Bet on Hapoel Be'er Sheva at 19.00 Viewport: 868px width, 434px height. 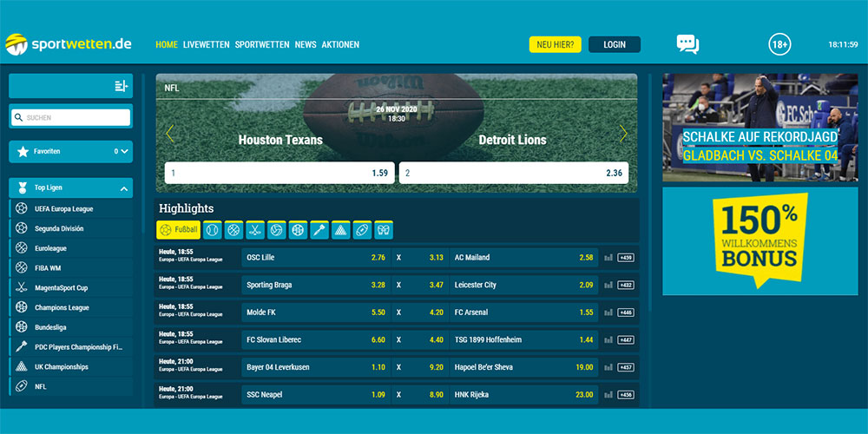click(523, 367)
